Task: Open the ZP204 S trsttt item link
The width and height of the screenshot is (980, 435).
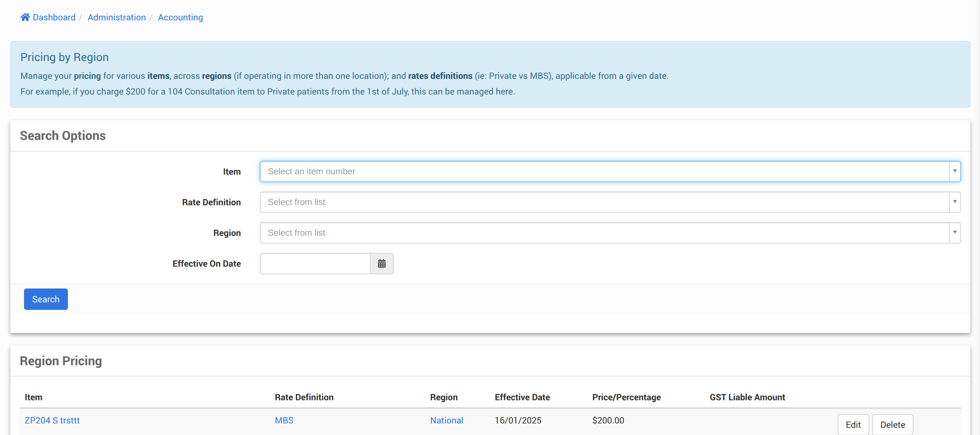Action: coord(52,420)
